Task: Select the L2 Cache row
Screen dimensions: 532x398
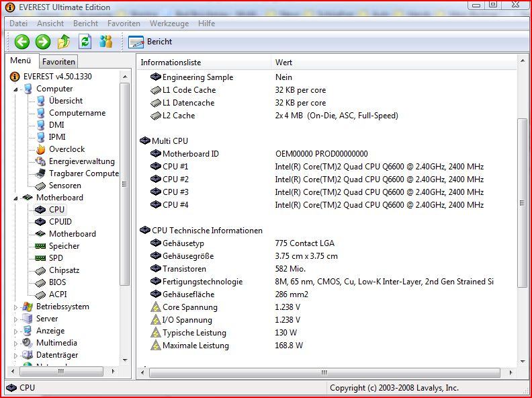Action: click(x=327, y=116)
